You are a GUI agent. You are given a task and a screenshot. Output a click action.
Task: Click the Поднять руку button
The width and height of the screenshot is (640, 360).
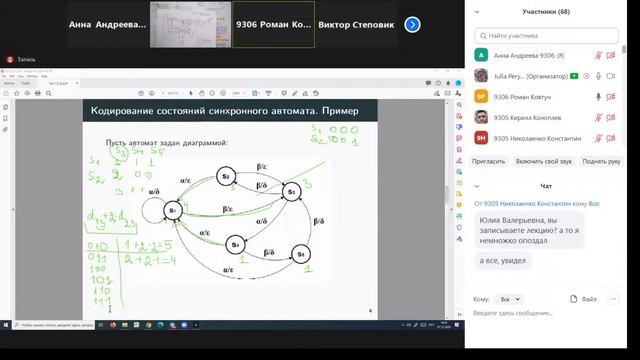click(601, 162)
